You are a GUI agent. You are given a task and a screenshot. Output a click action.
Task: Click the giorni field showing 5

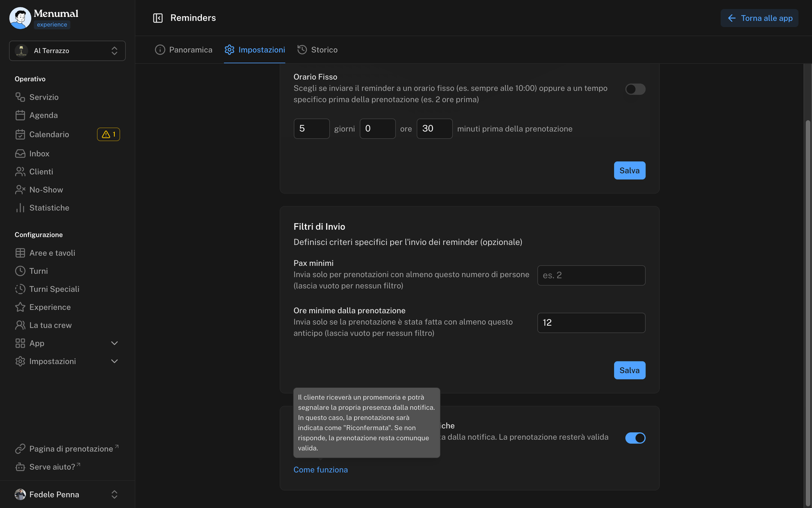311,129
